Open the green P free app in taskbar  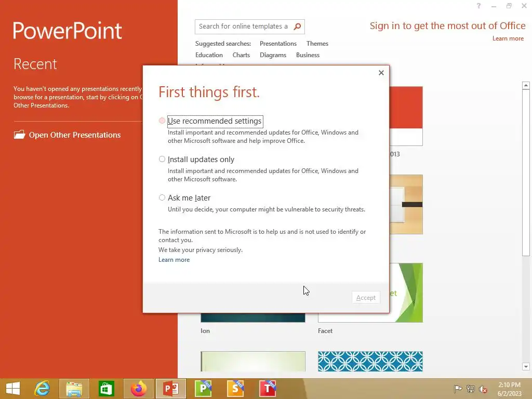pyautogui.click(x=203, y=389)
